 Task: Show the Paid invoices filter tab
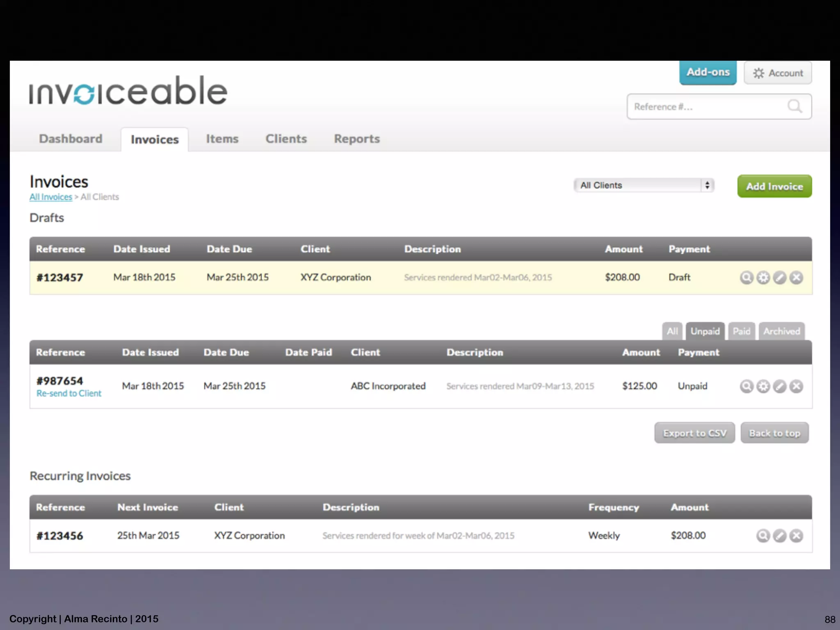(x=741, y=331)
